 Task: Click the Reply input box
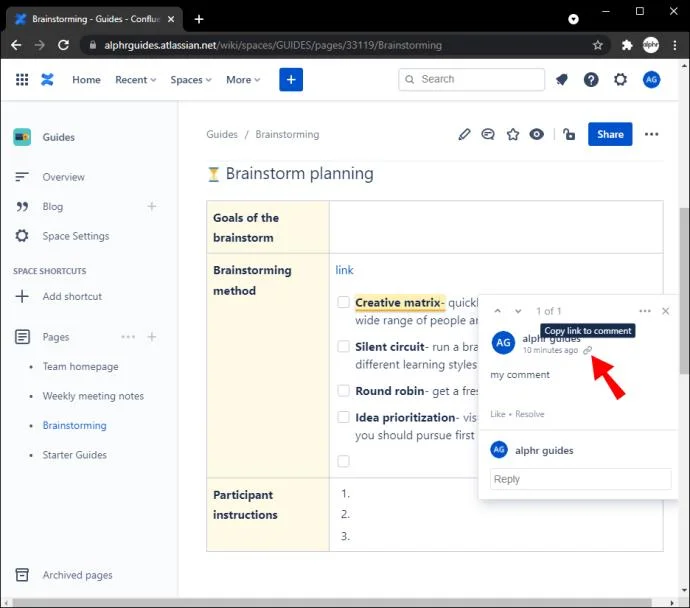(x=580, y=479)
